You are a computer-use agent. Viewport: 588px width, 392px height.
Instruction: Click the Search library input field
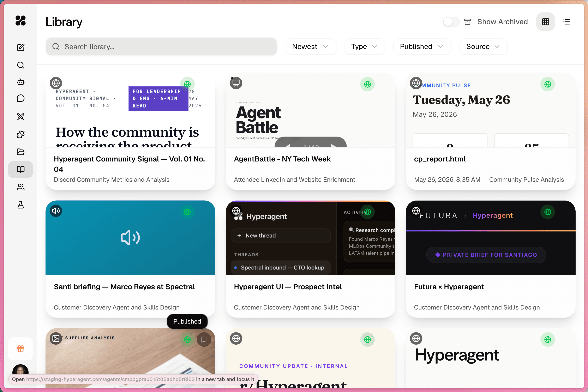point(161,47)
